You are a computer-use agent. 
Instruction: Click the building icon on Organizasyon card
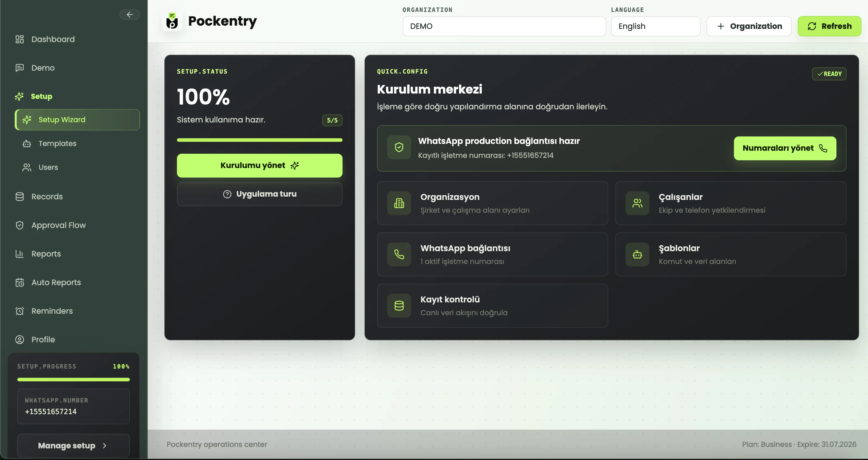pyautogui.click(x=399, y=203)
